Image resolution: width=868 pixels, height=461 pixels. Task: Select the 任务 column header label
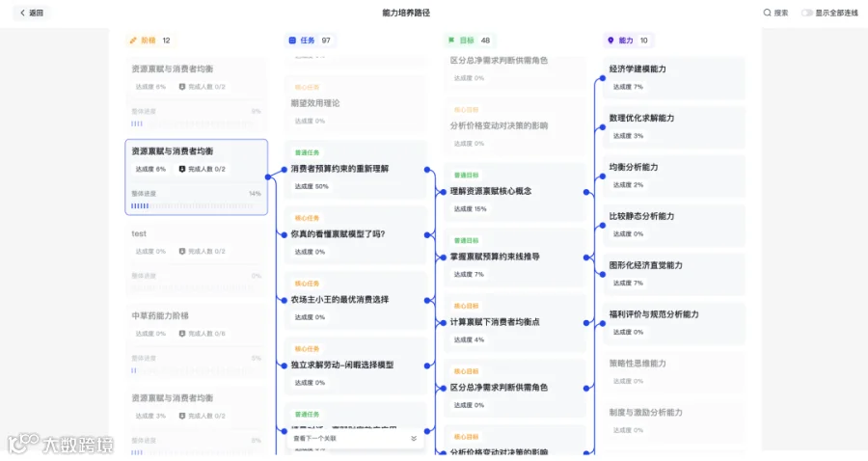click(308, 41)
